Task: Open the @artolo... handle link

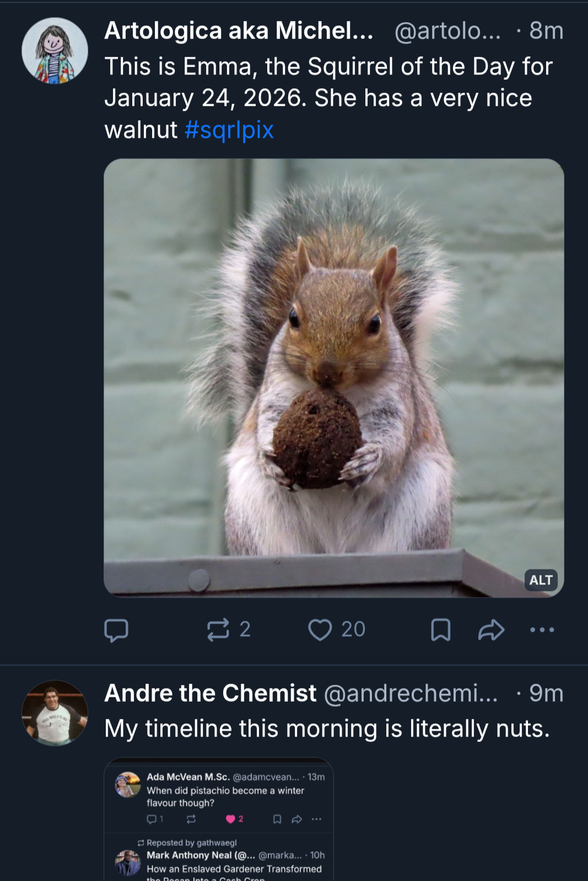Action: (447, 31)
